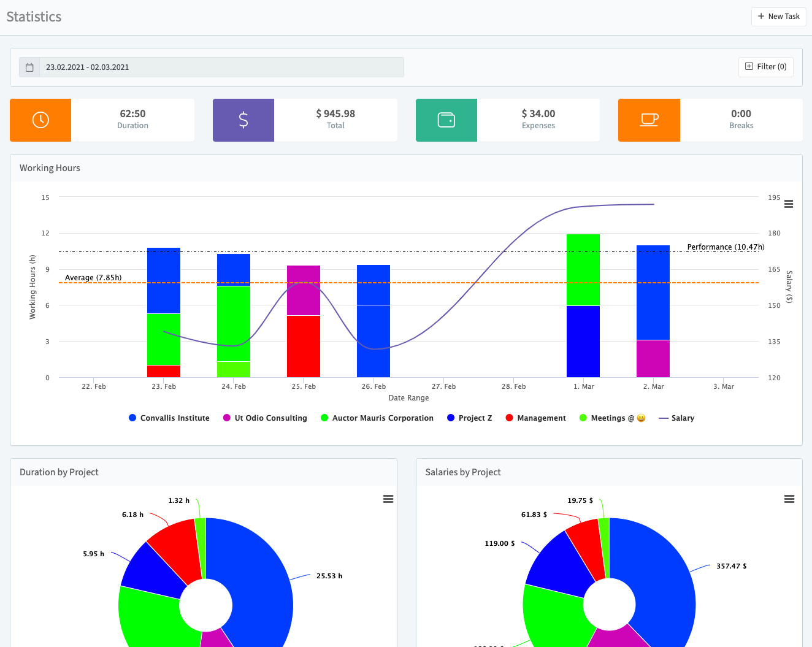The image size is (812, 647).
Task: Toggle Management series in legend
Action: [535, 418]
